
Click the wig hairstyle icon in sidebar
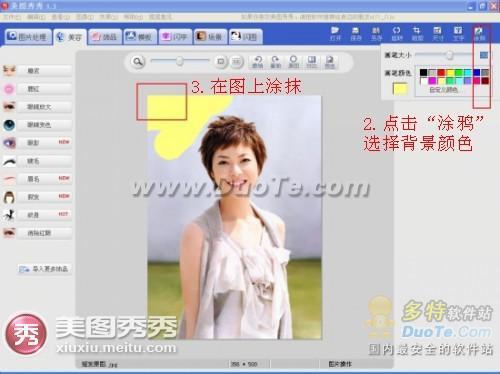pos(9,197)
